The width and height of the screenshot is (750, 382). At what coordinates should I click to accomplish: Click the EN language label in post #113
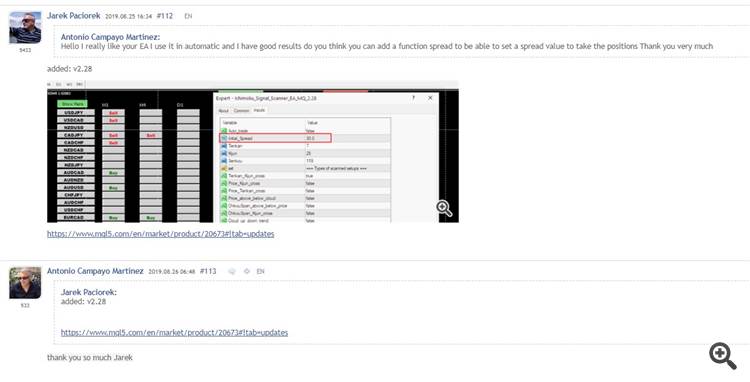(x=260, y=272)
